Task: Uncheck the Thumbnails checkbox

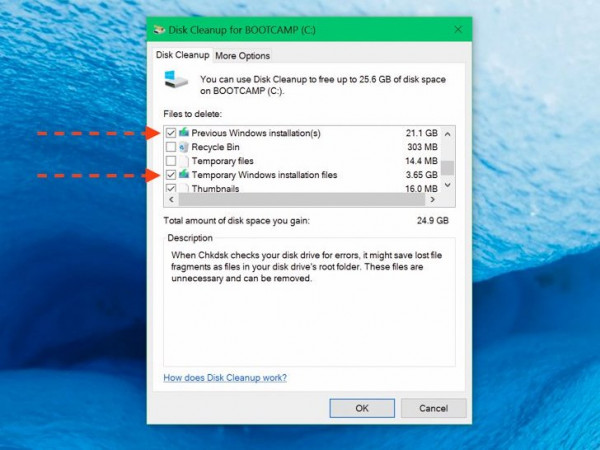Action: (171, 188)
